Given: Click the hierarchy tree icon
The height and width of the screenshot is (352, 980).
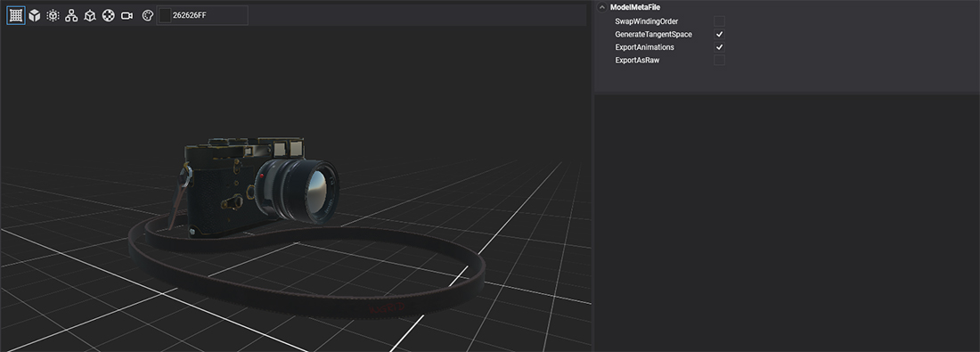Looking at the screenshot, I should [x=71, y=16].
